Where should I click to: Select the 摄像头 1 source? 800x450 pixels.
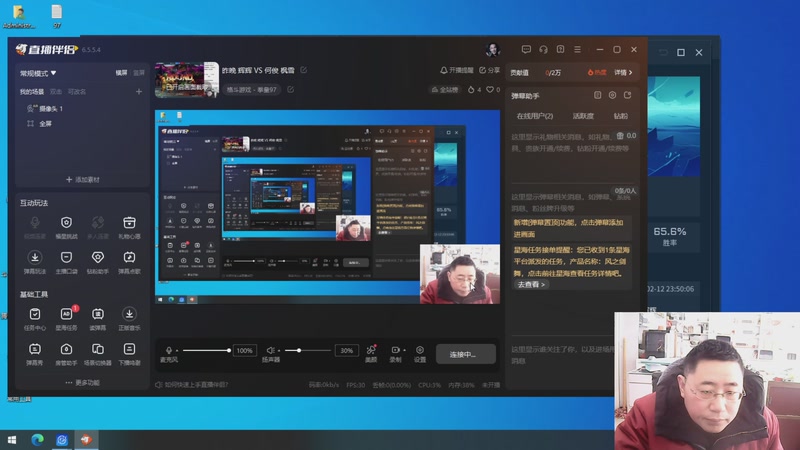pos(45,109)
